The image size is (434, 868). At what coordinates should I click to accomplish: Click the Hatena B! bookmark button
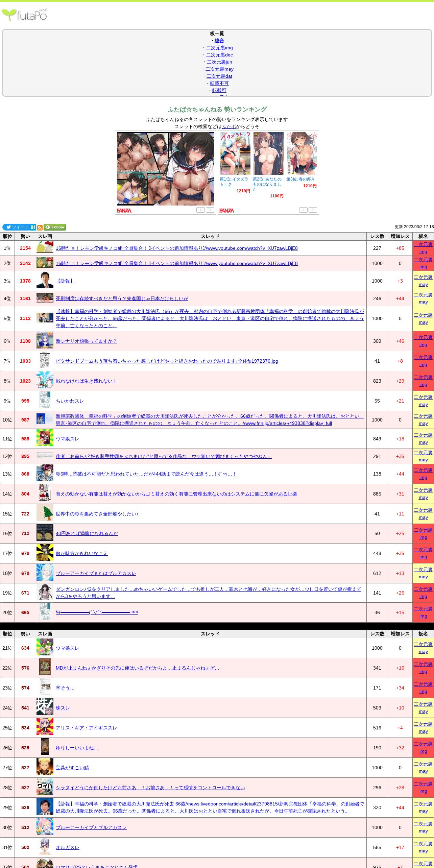pyautogui.click(x=33, y=227)
